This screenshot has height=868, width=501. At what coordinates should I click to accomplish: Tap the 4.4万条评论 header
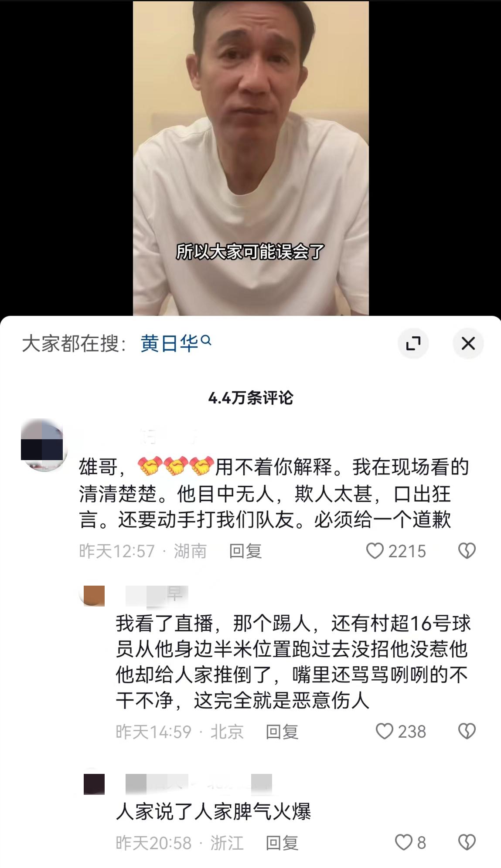[251, 397]
